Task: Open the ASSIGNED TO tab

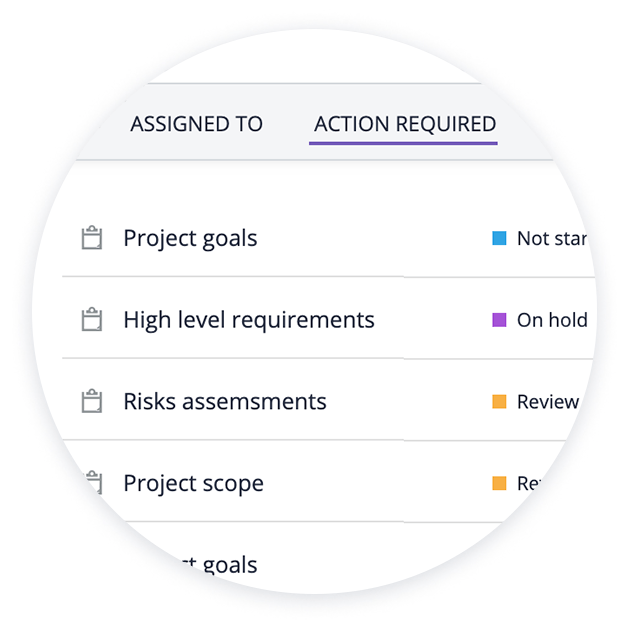Action: click(196, 124)
